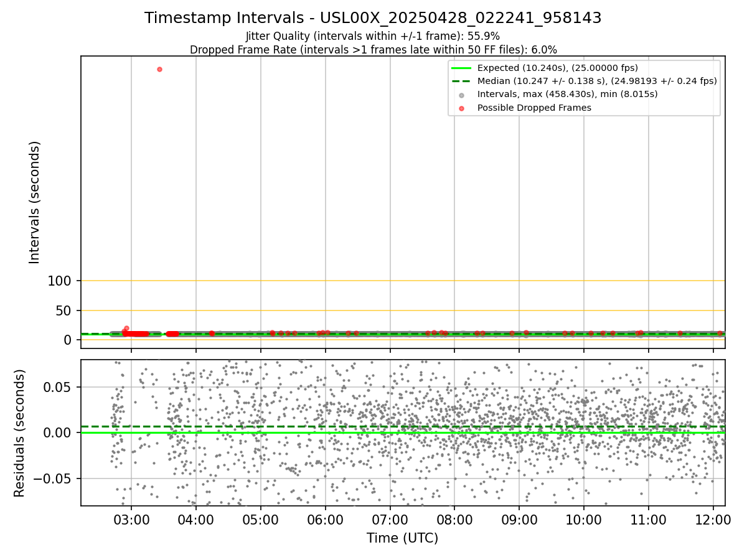Click the red dropped-frame marker slightly above the cluster near 03:00
The height and width of the screenshot is (560, 747).
126,328
